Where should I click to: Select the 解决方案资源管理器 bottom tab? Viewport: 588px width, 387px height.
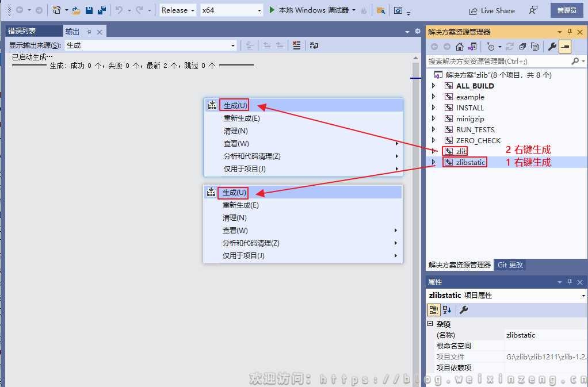[x=460, y=265]
